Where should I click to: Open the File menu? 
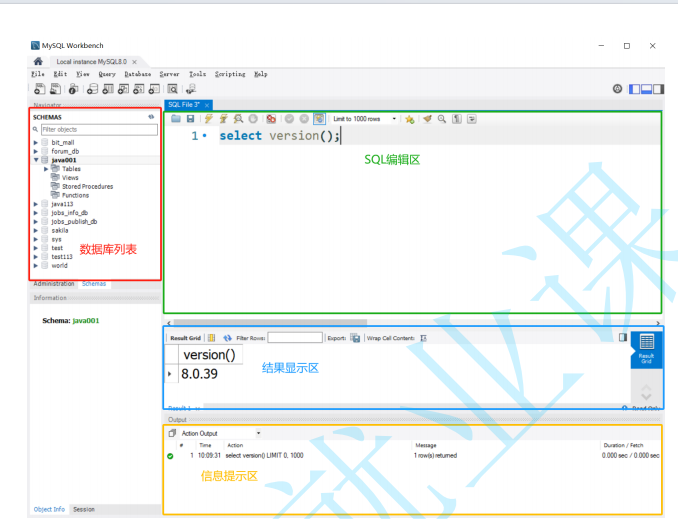pos(38,74)
